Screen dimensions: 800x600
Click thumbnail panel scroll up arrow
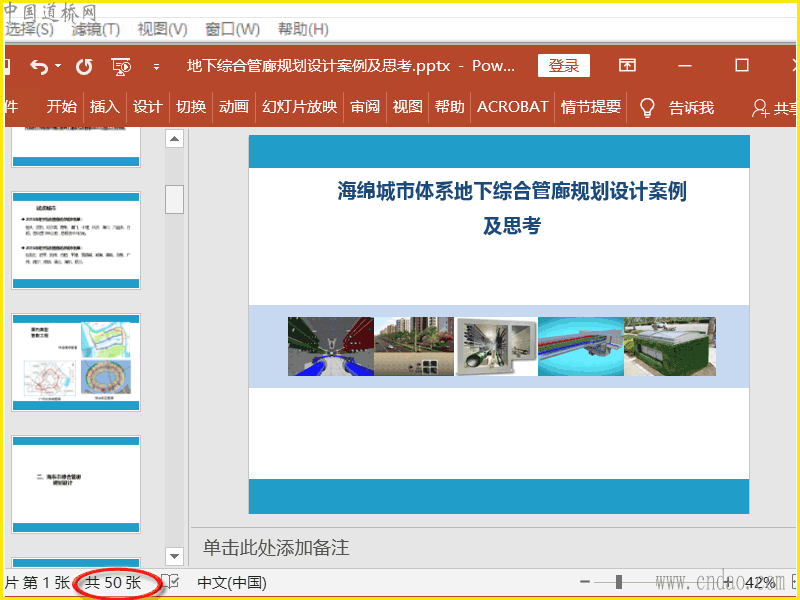tap(174, 139)
